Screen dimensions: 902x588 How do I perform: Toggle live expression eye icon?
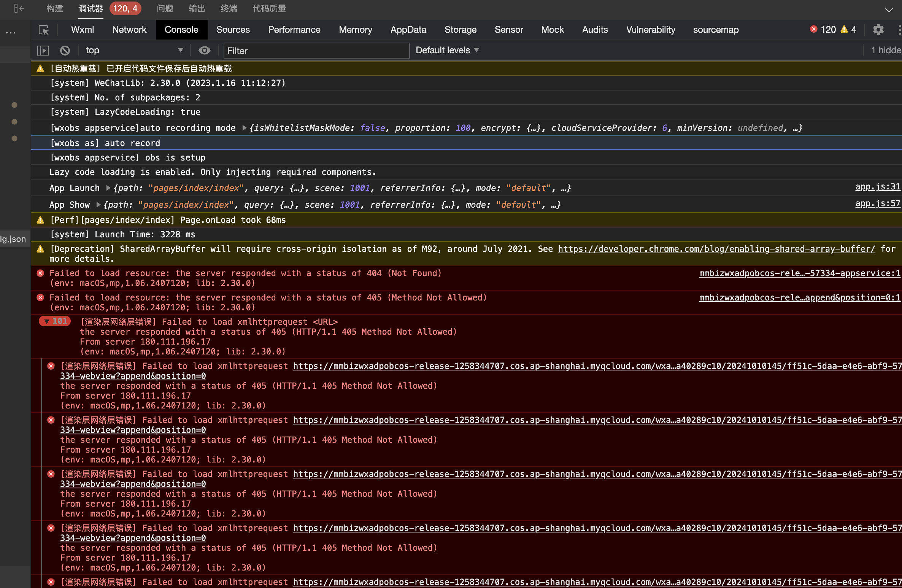pos(204,50)
